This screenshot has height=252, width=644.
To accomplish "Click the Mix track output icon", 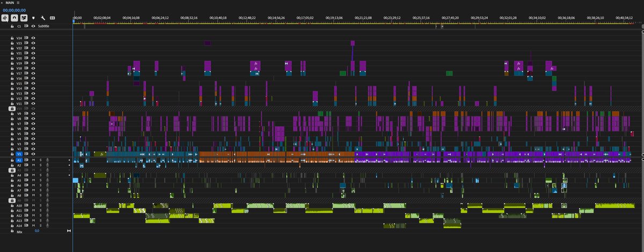I will (69, 231).
